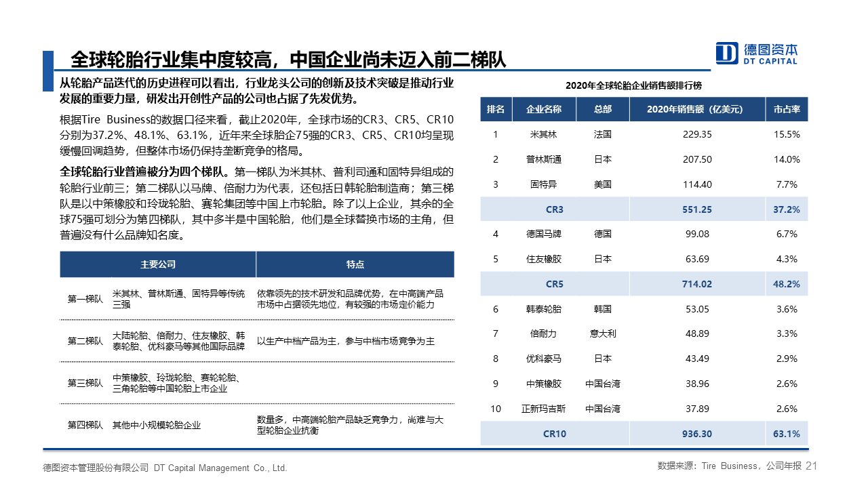Click the 市占率 column header
The height and width of the screenshot is (488, 868).
pyautogui.click(x=787, y=109)
